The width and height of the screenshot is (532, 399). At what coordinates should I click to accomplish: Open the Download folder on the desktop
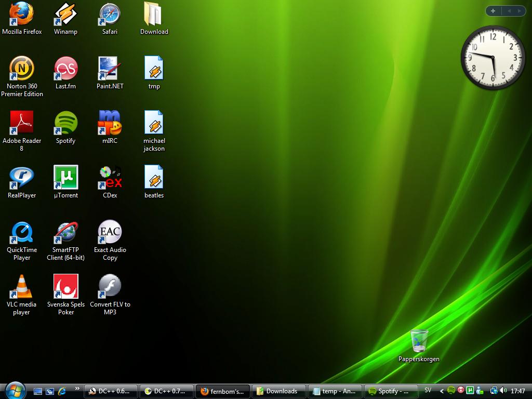[x=154, y=18]
